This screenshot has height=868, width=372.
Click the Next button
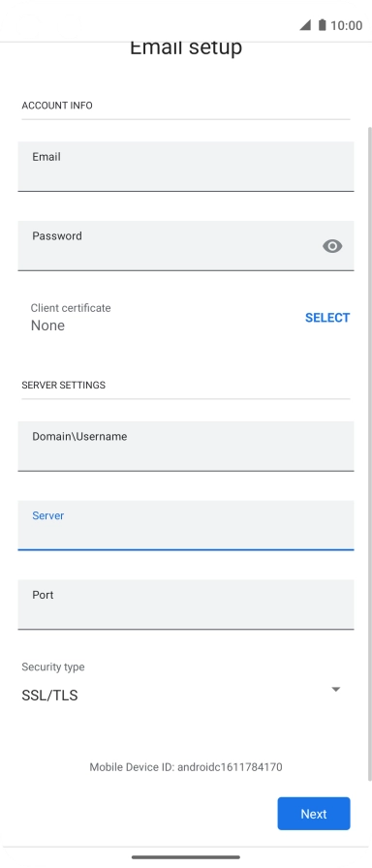(314, 814)
